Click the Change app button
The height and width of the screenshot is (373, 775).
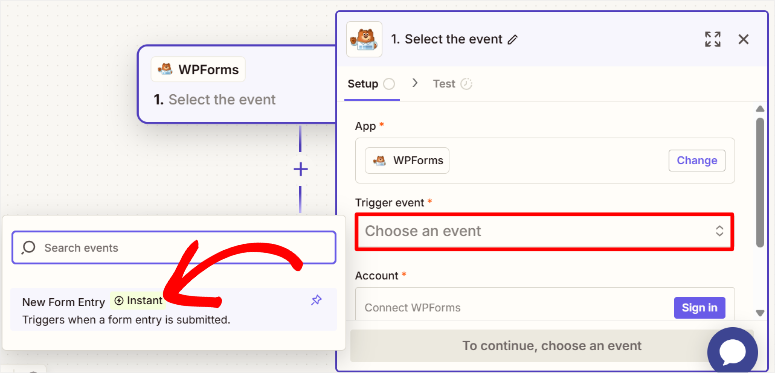pyautogui.click(x=697, y=161)
